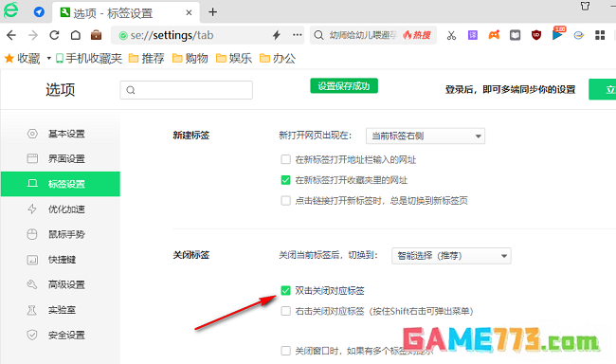The height and width of the screenshot is (364, 616).
Task: Reload the current page
Action: tap(54, 35)
